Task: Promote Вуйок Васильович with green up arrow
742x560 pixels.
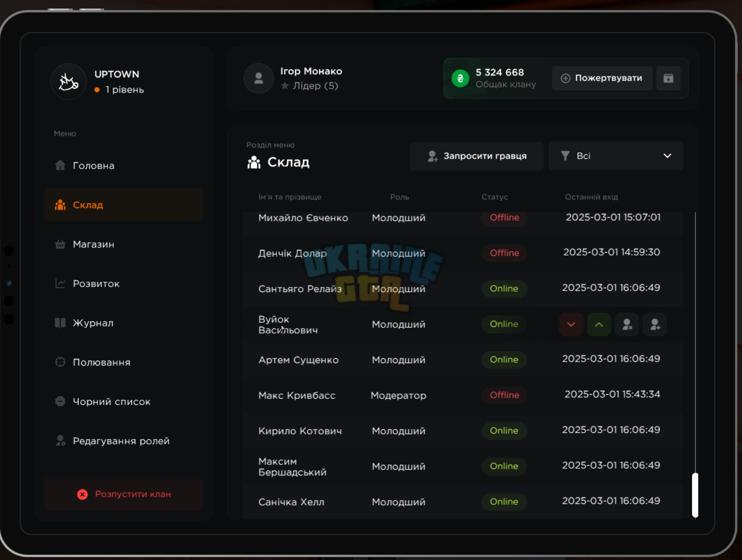Action: pos(599,324)
